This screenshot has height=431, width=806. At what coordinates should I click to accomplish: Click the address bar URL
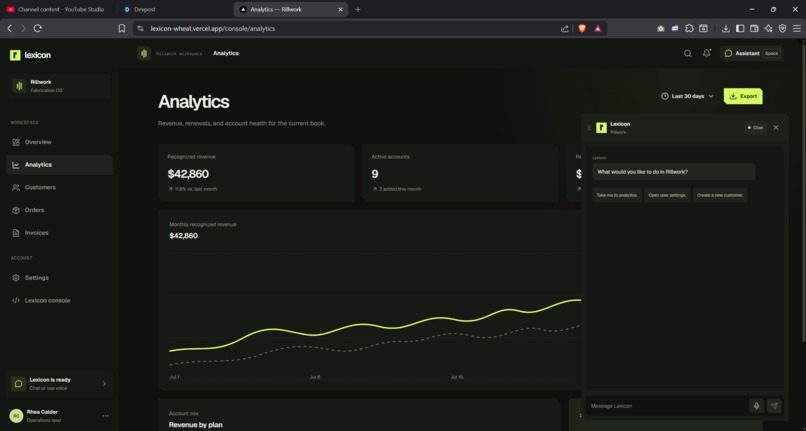pos(213,29)
